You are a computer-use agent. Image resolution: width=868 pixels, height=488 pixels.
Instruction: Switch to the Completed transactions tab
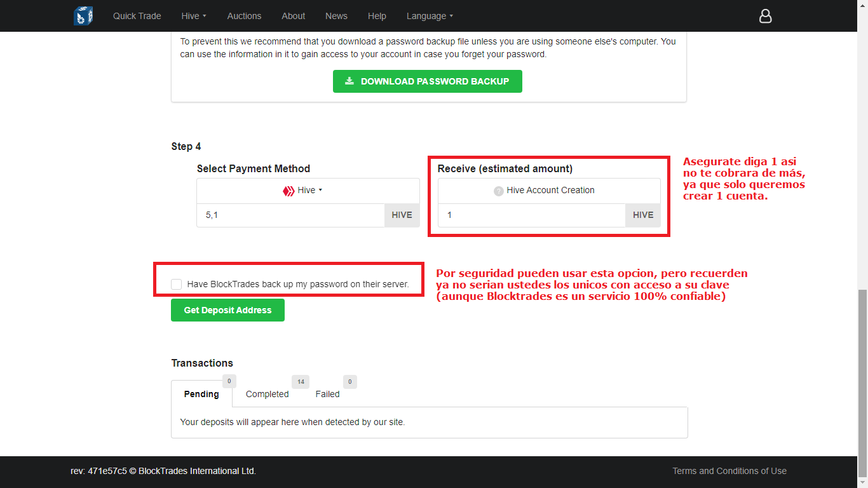pyautogui.click(x=268, y=394)
